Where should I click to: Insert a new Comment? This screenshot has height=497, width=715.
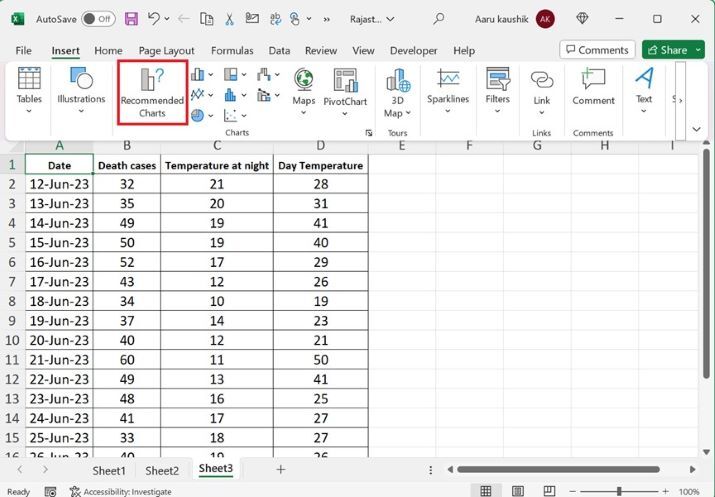click(593, 87)
